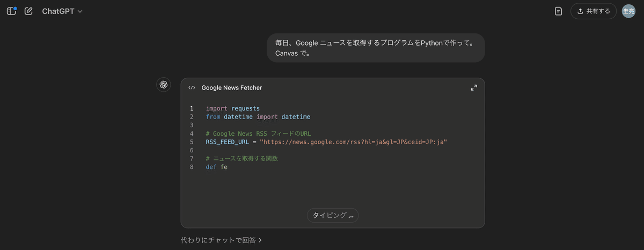644x250 pixels.
Task: Click line number 8 in gutter
Action: coord(192,167)
